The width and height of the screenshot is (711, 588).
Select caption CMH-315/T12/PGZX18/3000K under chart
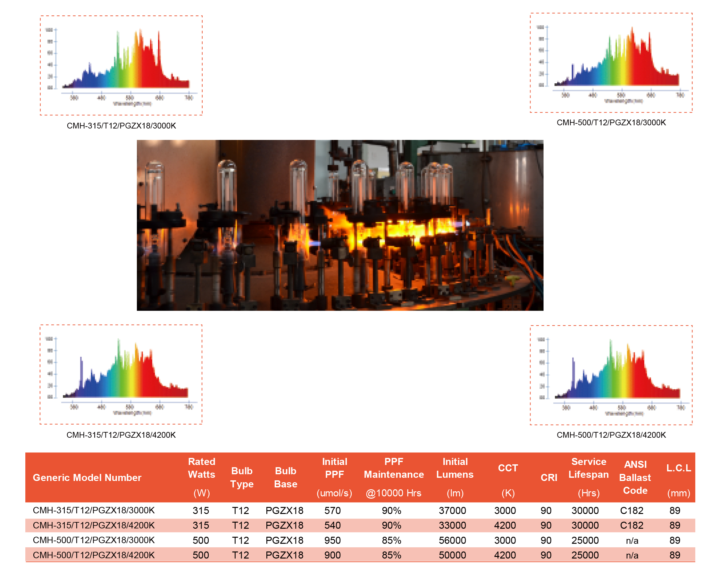click(121, 126)
